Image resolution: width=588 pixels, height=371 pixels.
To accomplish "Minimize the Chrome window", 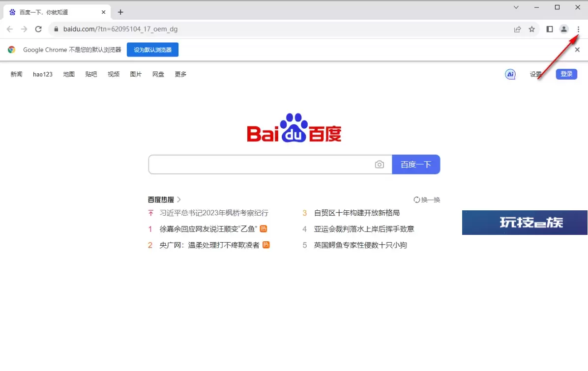I will pyautogui.click(x=537, y=7).
